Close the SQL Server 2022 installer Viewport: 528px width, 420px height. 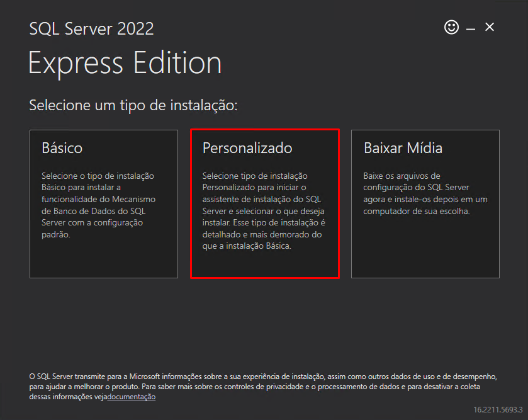[x=490, y=27]
